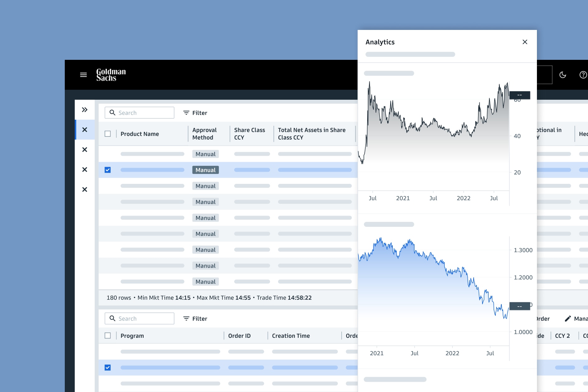Click the pencil edit icon
Viewport: 588px width, 392px height.
click(x=568, y=318)
